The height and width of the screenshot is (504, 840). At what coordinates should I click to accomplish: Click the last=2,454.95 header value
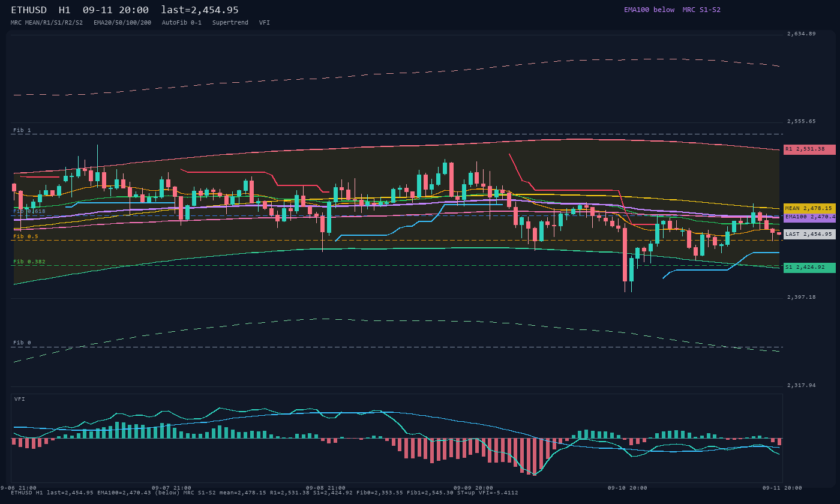click(200, 10)
